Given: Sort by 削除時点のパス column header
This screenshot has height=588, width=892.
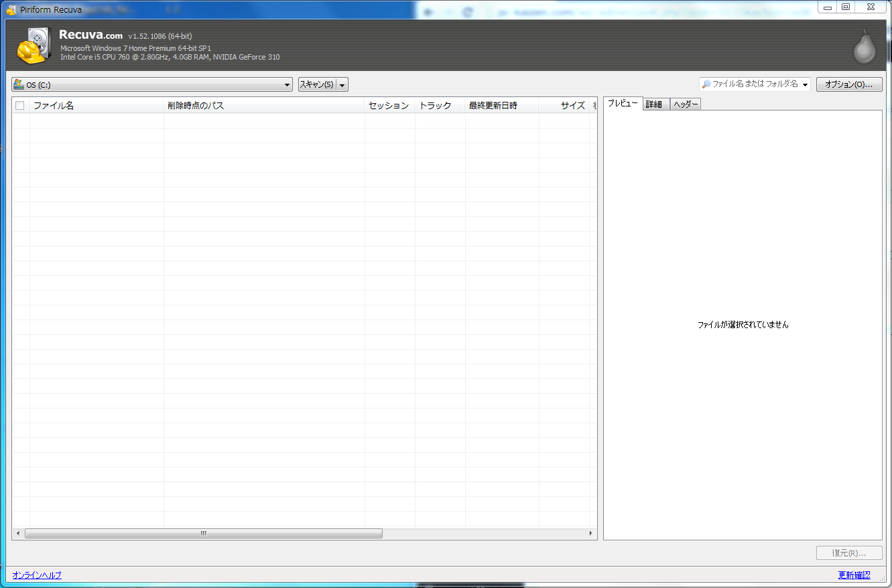Looking at the screenshot, I should tap(264, 105).
